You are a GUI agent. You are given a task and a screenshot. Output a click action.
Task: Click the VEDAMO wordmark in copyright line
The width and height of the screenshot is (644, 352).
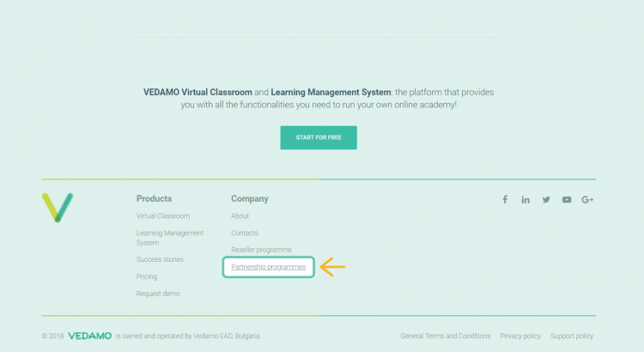click(89, 336)
